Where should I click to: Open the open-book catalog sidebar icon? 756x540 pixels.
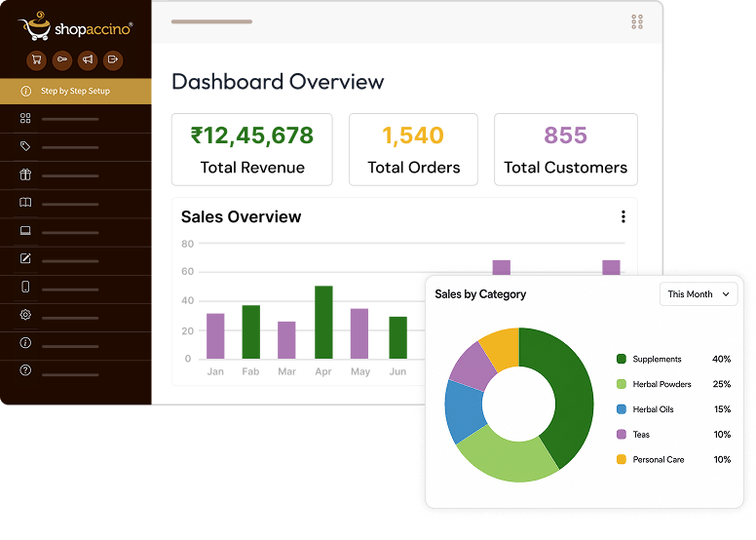point(25,203)
